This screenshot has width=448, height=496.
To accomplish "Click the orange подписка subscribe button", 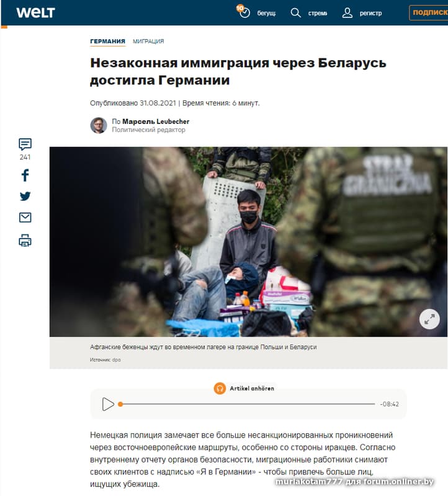I will 429,12.
